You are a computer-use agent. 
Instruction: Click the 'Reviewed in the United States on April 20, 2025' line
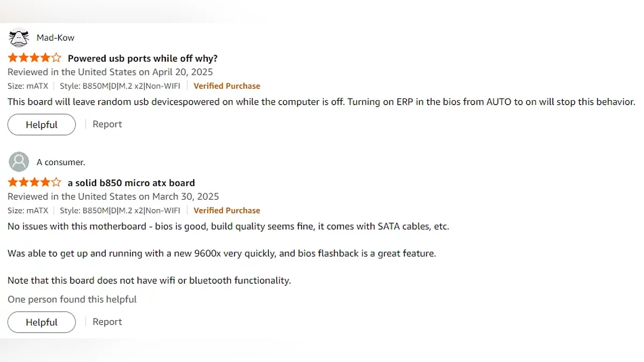pos(110,72)
